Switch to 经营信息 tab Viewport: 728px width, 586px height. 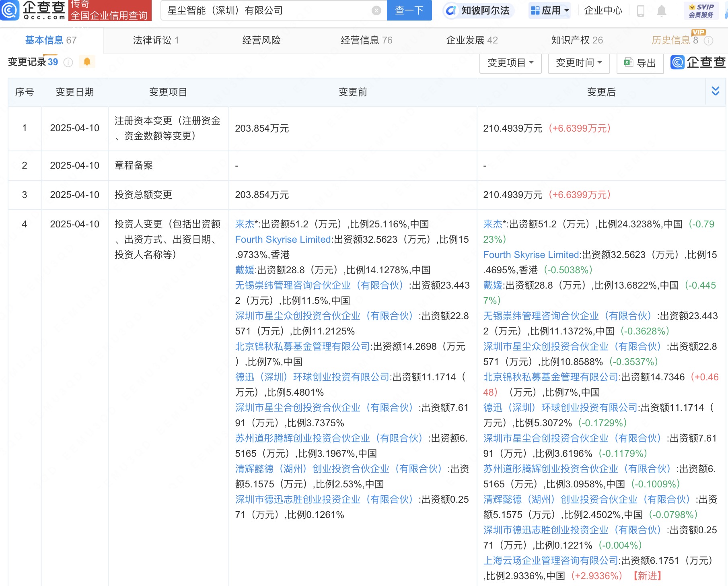366,40
